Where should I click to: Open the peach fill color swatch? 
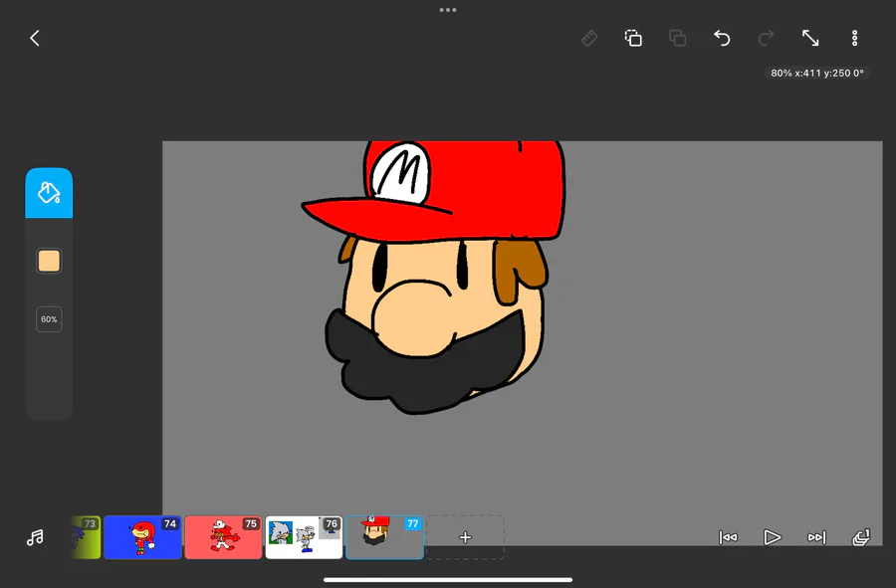[x=49, y=261]
